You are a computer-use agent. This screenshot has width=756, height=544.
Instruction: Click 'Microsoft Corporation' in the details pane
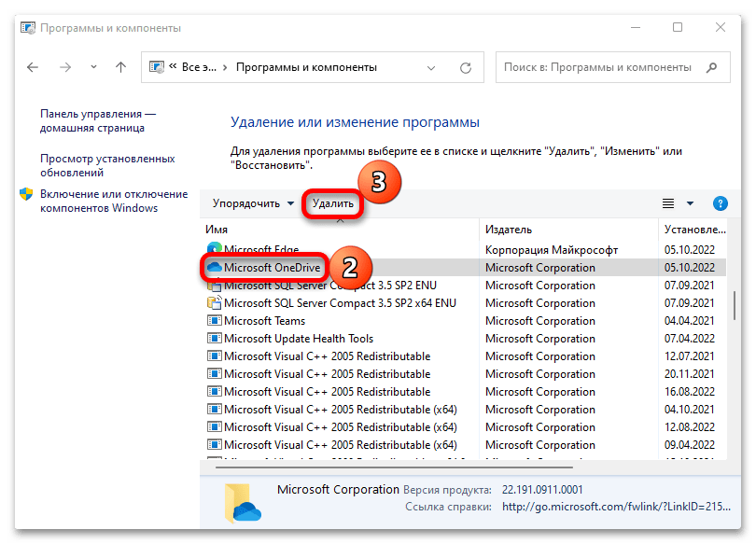point(338,490)
